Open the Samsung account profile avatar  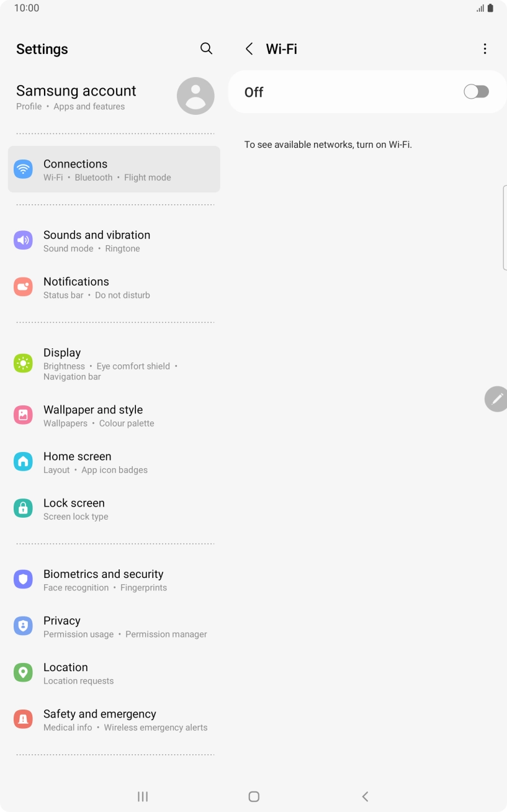pos(195,96)
